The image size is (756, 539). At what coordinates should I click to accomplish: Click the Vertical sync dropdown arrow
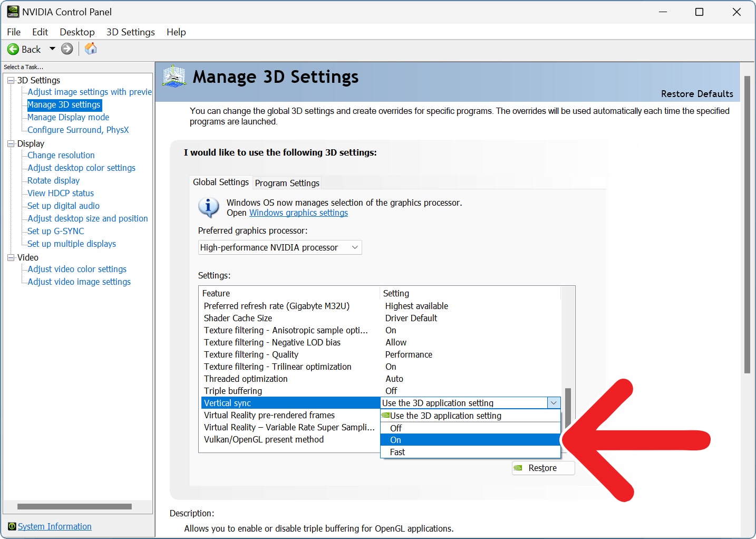click(554, 403)
